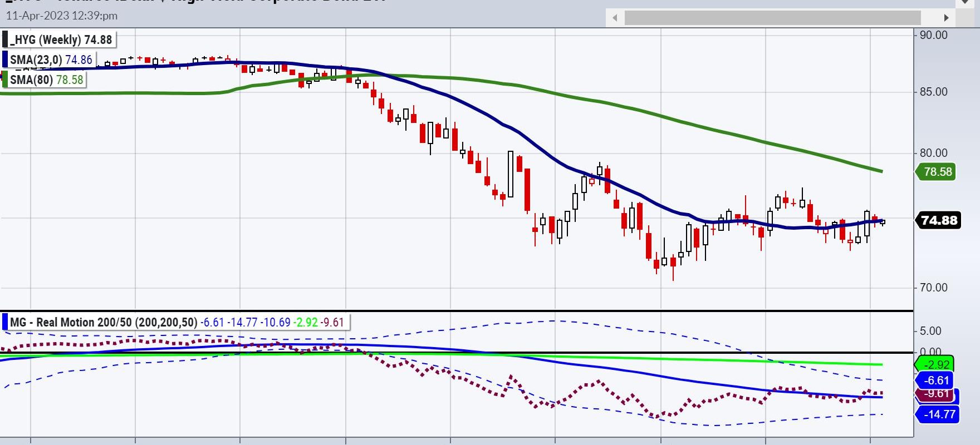Image resolution: width=980 pixels, height=445 pixels.
Task: Click the 70.00 price axis label
Action: pos(933,288)
